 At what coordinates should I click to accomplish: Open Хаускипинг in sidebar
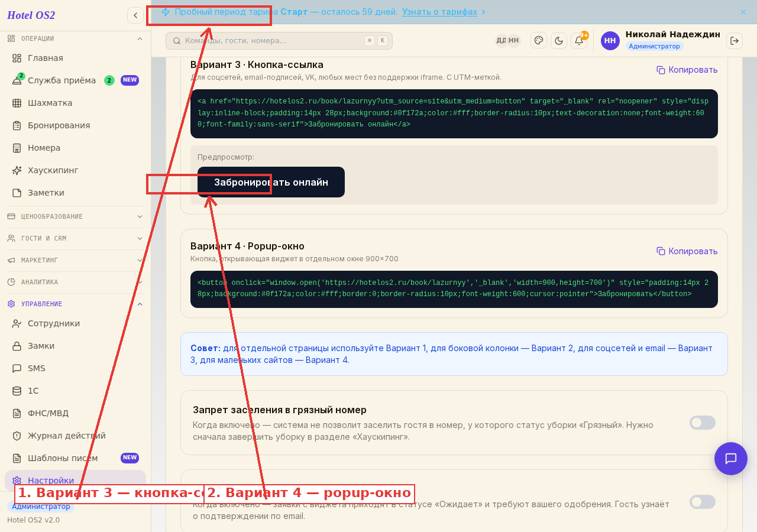(x=75, y=170)
